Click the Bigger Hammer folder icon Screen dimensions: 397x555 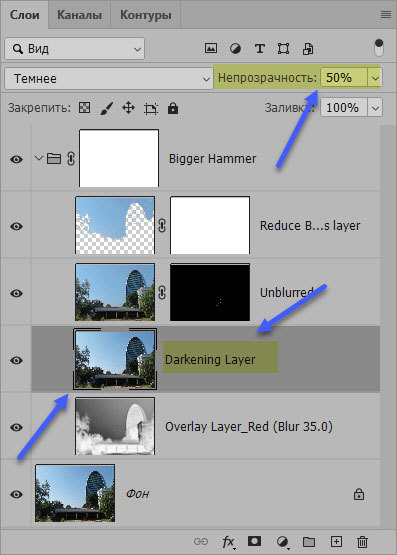tap(54, 158)
